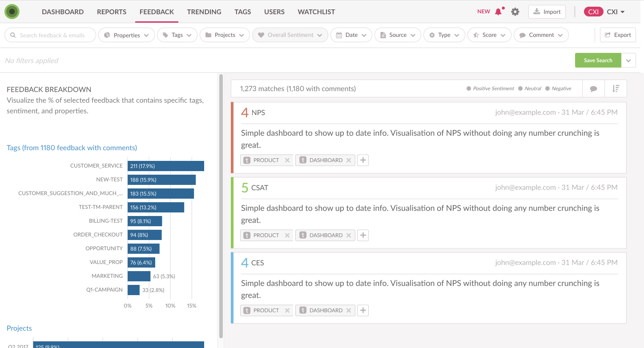Click the feedback breakdown panel scrollbar
644x348 pixels.
tap(221, 207)
